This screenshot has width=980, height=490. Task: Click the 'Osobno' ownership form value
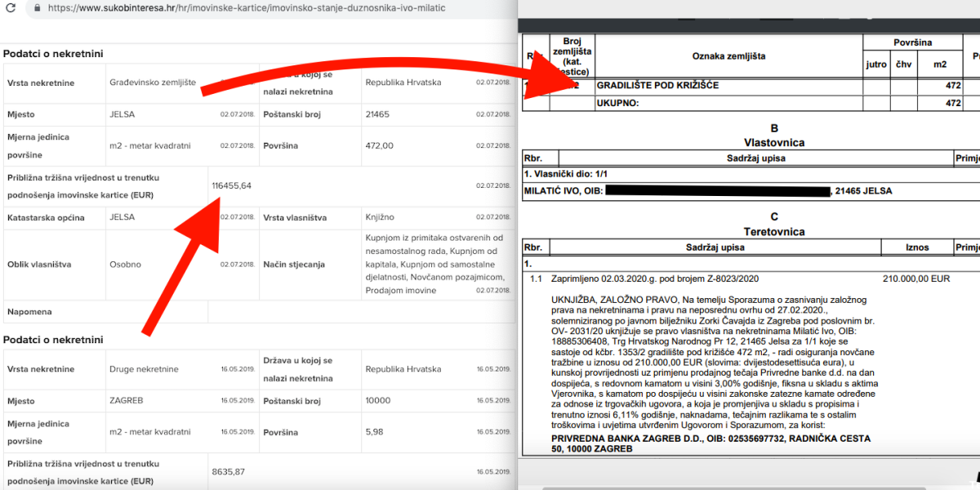pyautogui.click(x=125, y=265)
